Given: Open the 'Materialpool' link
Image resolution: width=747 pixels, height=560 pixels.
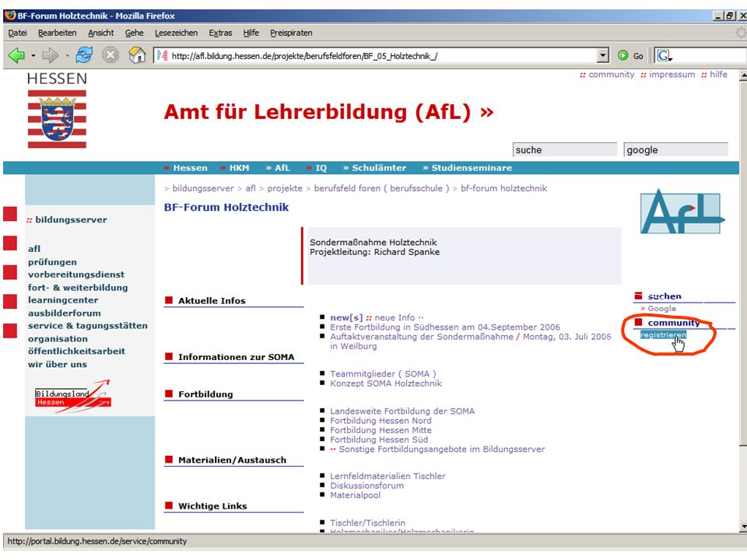Looking at the screenshot, I should 356,495.
